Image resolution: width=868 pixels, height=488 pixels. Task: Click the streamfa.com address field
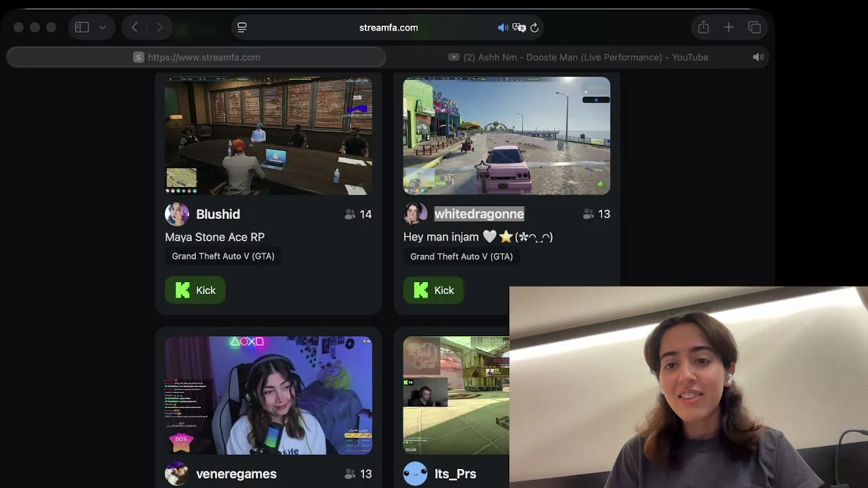click(x=389, y=28)
